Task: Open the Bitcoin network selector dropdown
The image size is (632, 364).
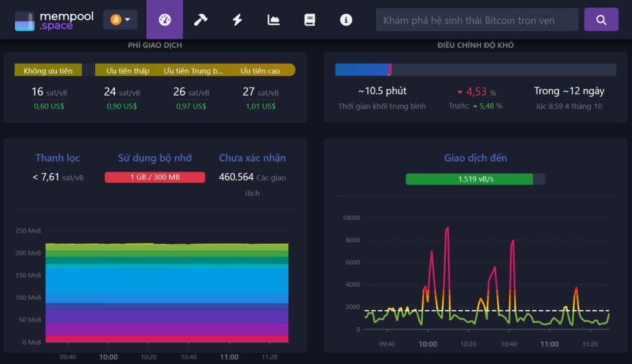Action: (x=120, y=20)
